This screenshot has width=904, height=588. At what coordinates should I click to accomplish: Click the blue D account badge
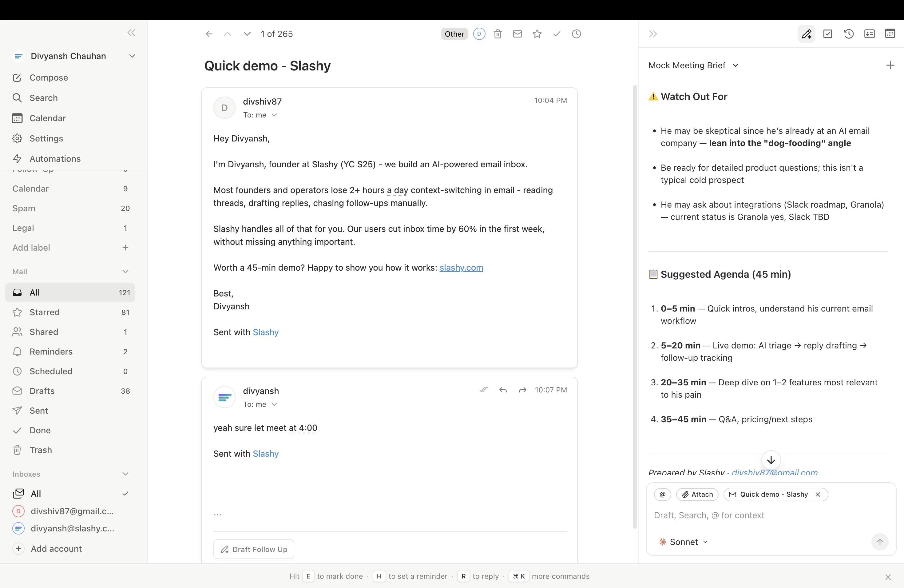pyautogui.click(x=479, y=34)
